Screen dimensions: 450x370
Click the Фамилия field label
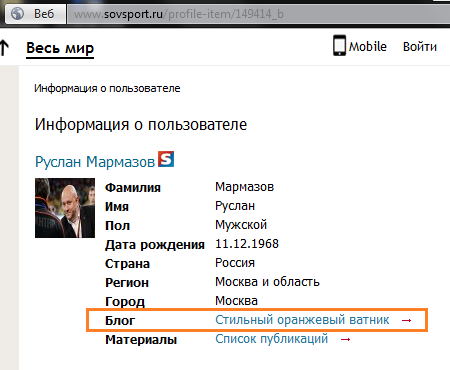click(133, 188)
